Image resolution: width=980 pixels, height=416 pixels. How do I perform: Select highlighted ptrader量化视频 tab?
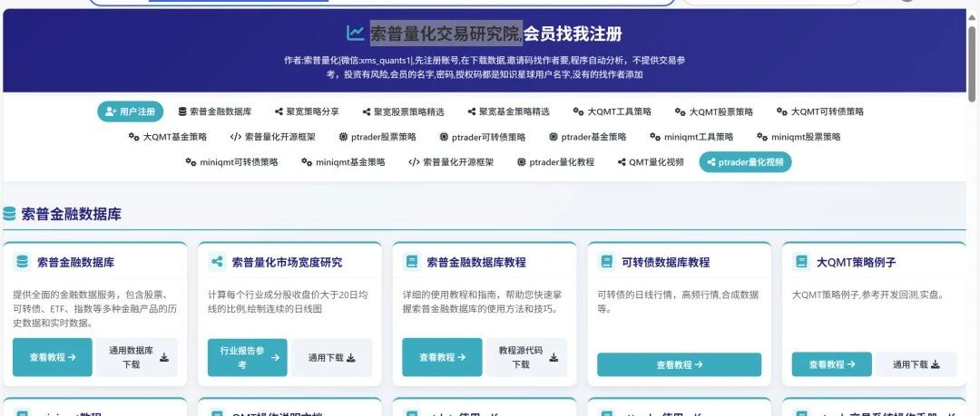click(745, 161)
